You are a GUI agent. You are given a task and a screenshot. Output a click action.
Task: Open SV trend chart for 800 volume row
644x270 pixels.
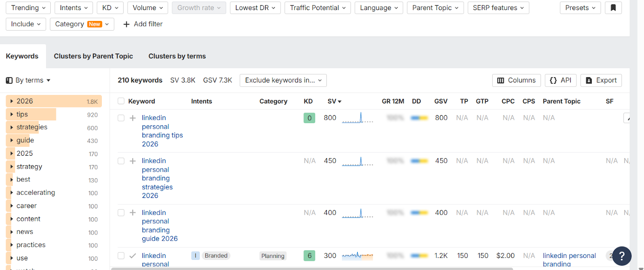(x=357, y=118)
